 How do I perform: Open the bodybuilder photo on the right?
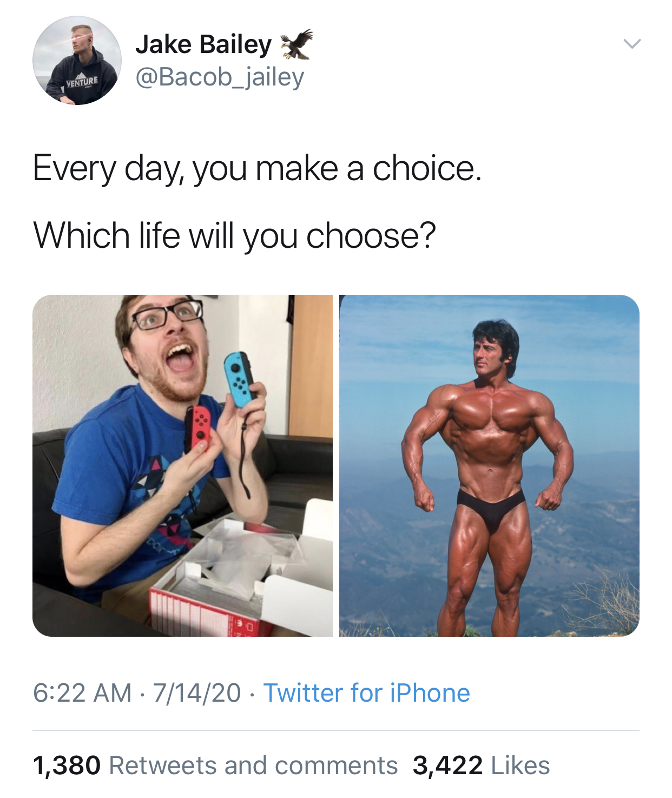coord(489,465)
